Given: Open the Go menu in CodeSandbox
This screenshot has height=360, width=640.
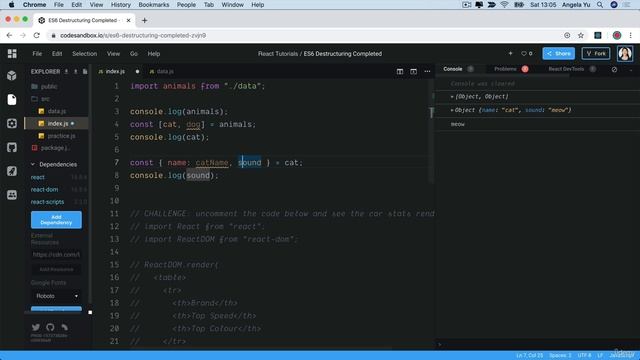Looking at the screenshot, I should click(133, 53).
